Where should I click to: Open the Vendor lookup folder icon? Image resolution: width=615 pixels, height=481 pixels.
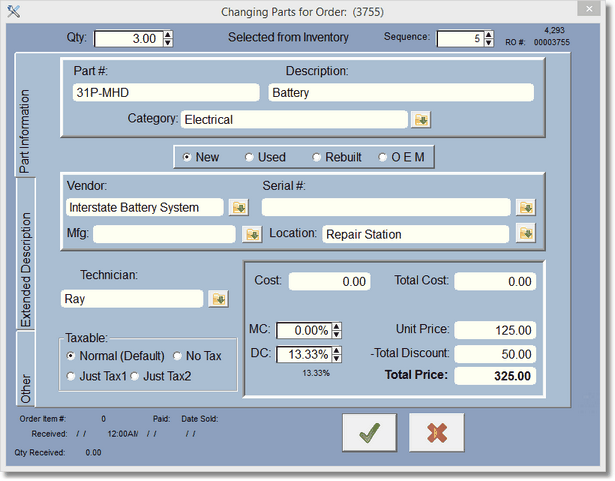[x=239, y=208]
